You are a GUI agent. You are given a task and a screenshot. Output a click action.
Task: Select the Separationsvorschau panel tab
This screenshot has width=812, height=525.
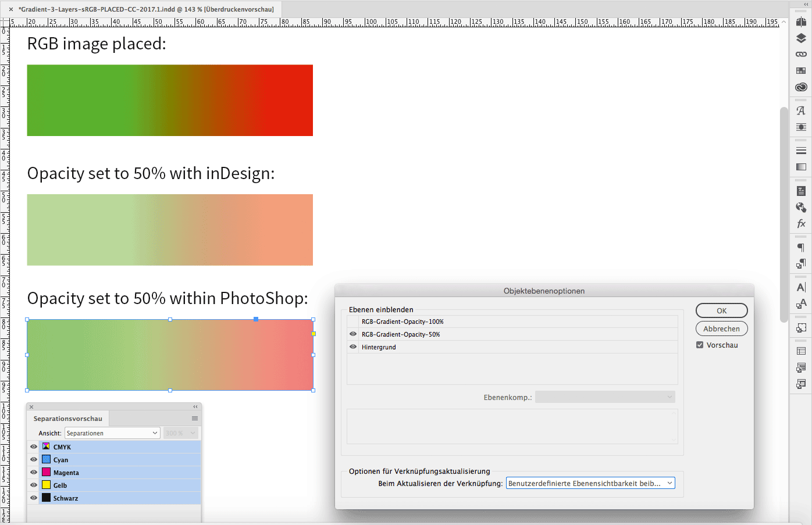tap(68, 419)
